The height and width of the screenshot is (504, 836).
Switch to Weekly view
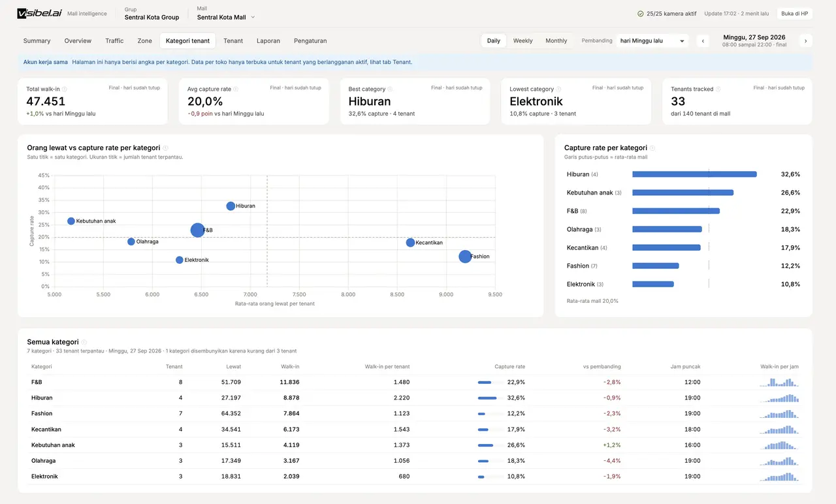pos(522,40)
